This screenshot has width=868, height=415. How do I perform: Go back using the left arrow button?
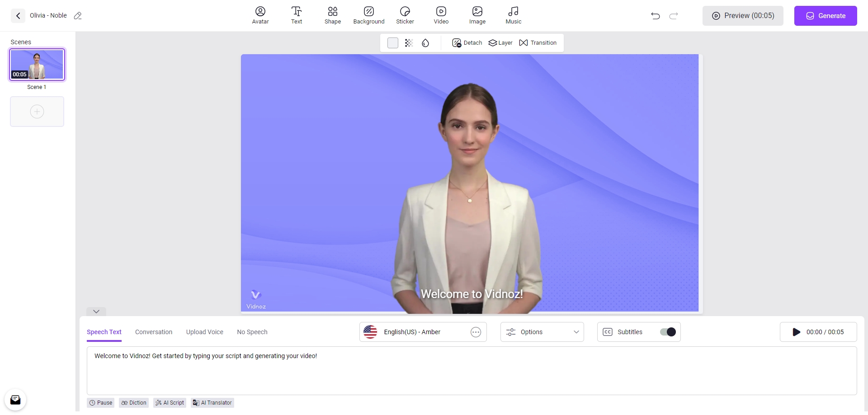[18, 16]
